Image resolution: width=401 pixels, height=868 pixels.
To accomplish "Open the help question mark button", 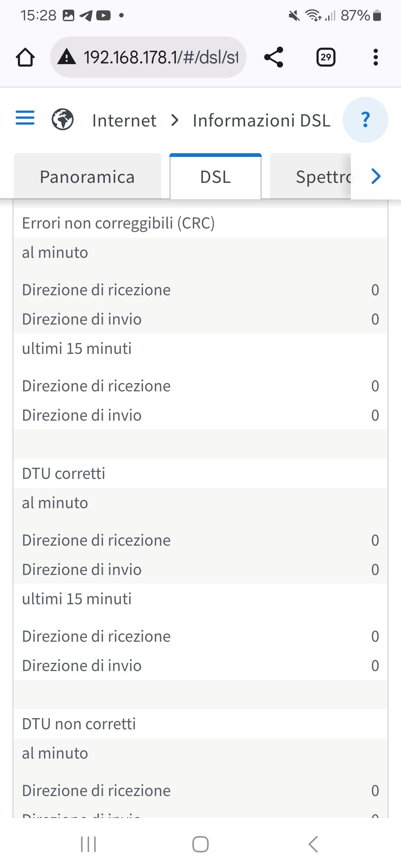I will (365, 119).
